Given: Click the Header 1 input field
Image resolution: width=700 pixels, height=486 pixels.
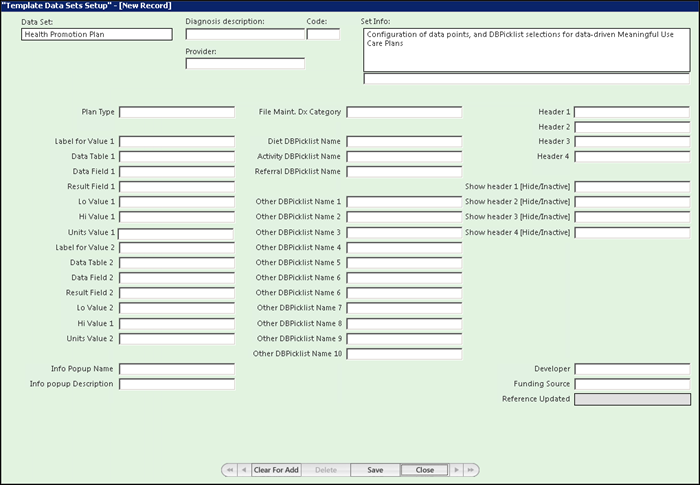Looking at the screenshot, I should 632,112.
